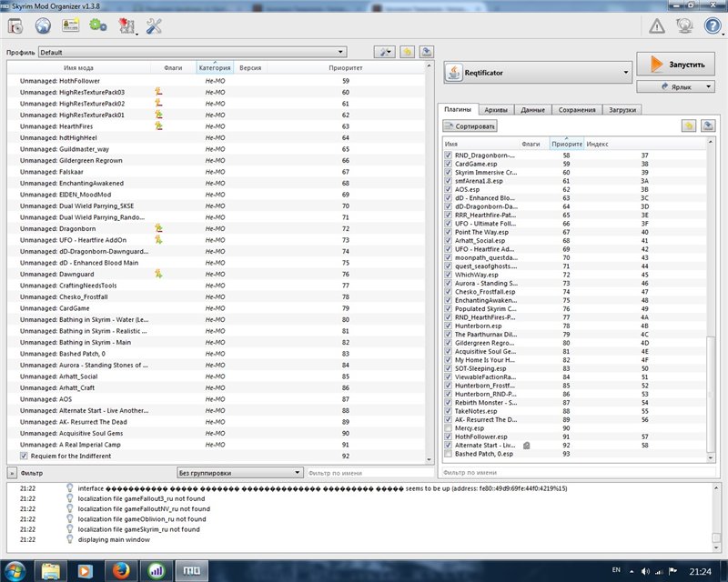Click the tools puzzle piece icon
This screenshot has width=728, height=582.
pyautogui.click(x=126, y=26)
